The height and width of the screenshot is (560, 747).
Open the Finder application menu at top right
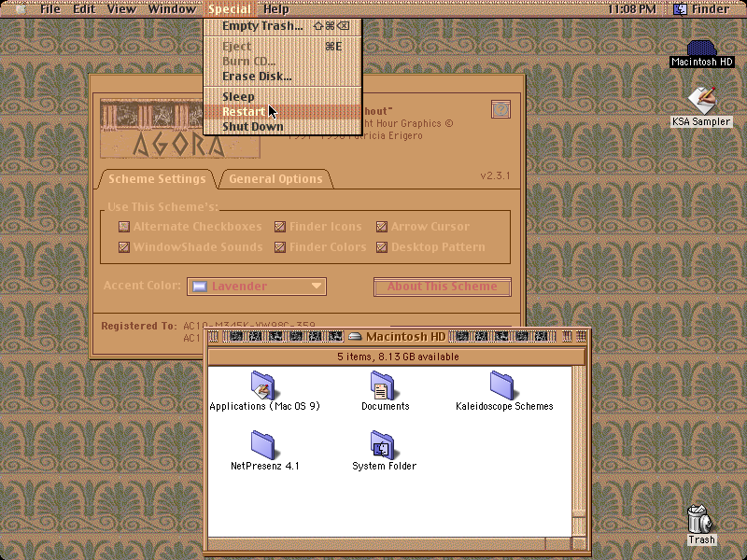click(701, 9)
